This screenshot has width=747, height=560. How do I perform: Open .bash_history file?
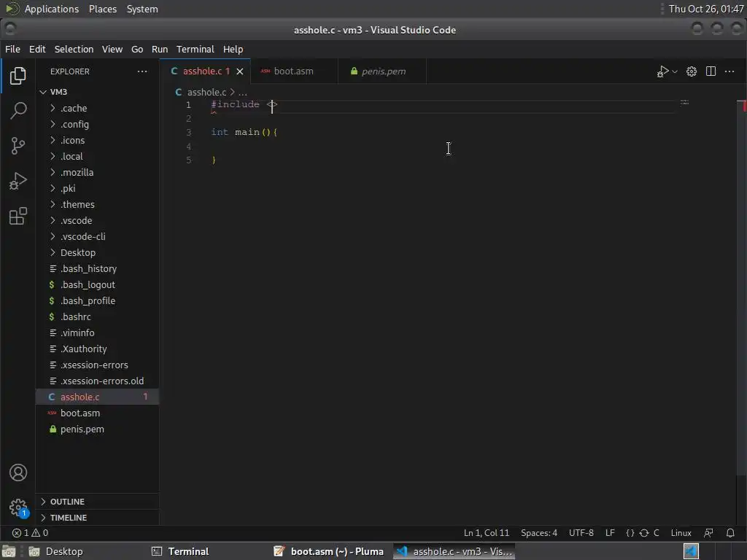pos(97,268)
